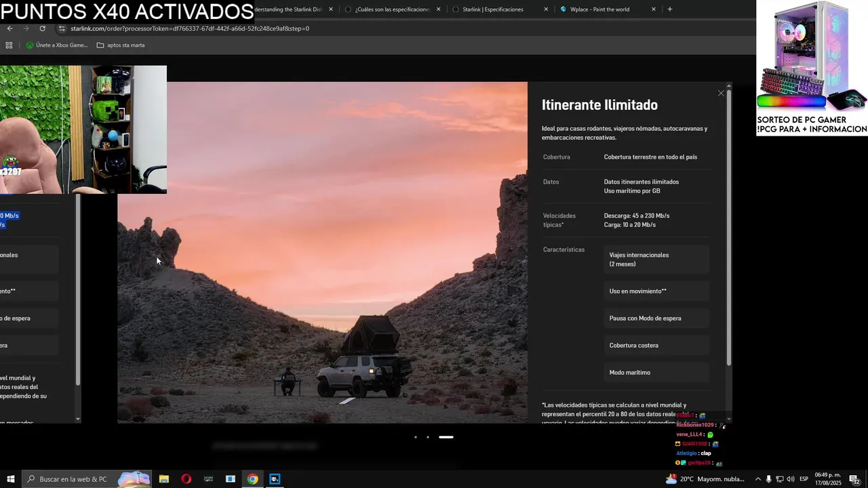Open the Chrome apps grid icon

[9, 45]
